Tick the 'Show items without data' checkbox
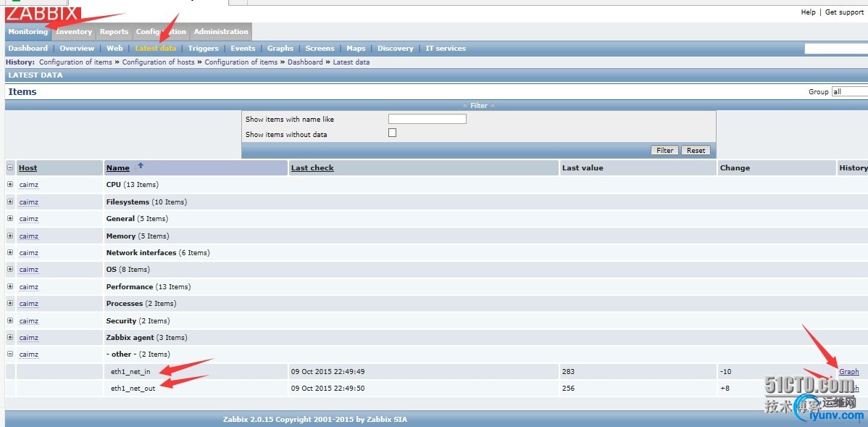This screenshot has height=427, width=868. (393, 133)
